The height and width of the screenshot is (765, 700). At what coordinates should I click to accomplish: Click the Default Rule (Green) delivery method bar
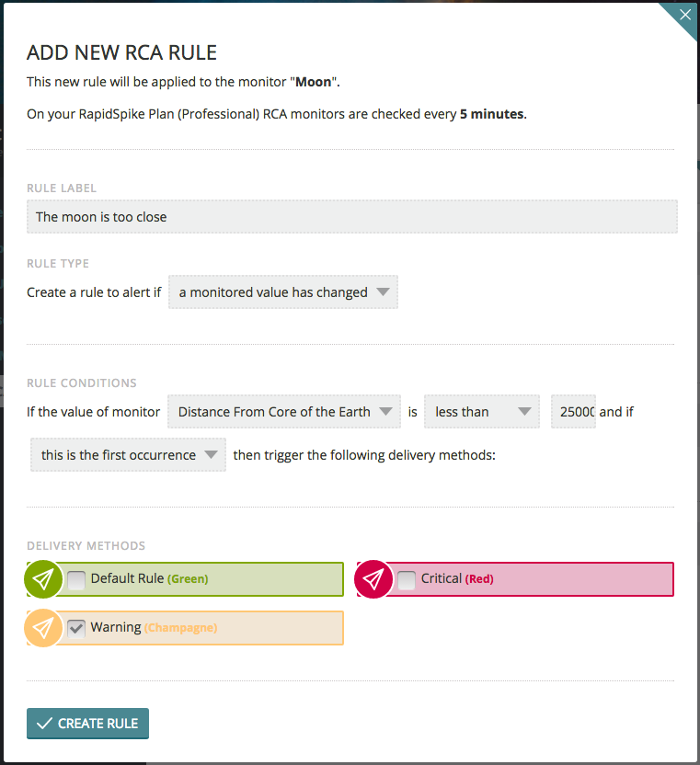[x=186, y=579]
